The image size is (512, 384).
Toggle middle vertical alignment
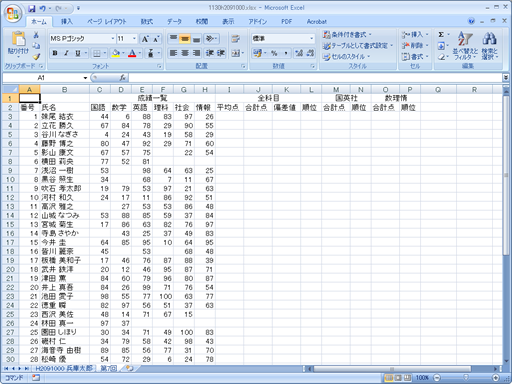click(x=185, y=39)
